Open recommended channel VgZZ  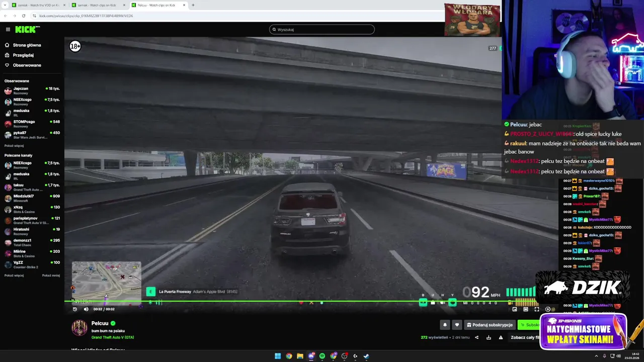(x=32, y=264)
